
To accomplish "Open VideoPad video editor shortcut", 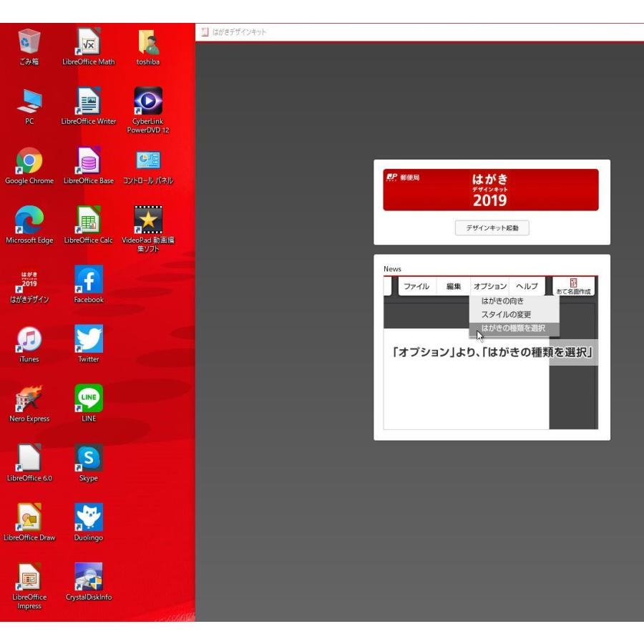I will 147,221.
